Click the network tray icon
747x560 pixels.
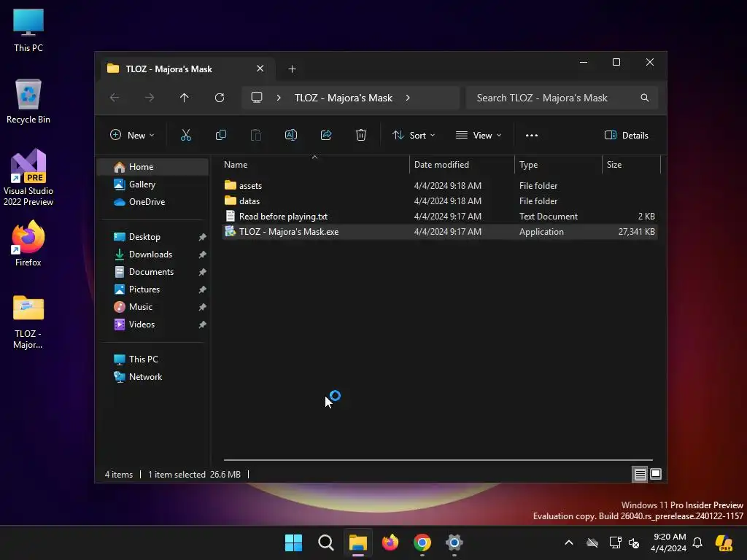(615, 542)
